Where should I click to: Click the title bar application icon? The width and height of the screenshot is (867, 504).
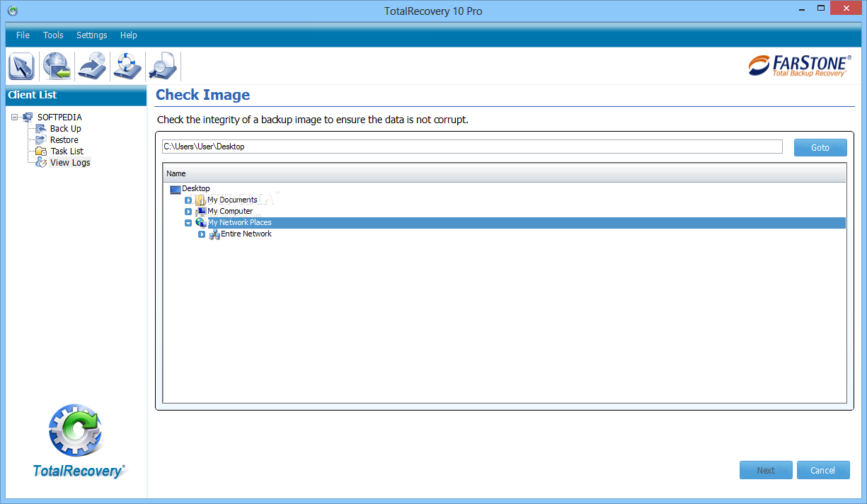point(12,11)
